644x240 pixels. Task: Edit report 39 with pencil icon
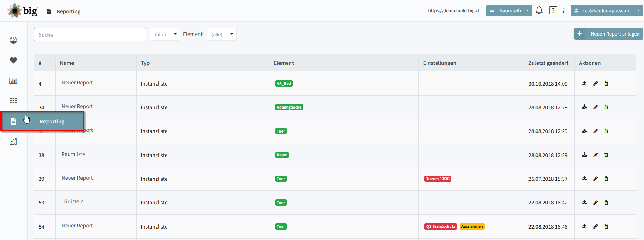[x=595, y=179]
